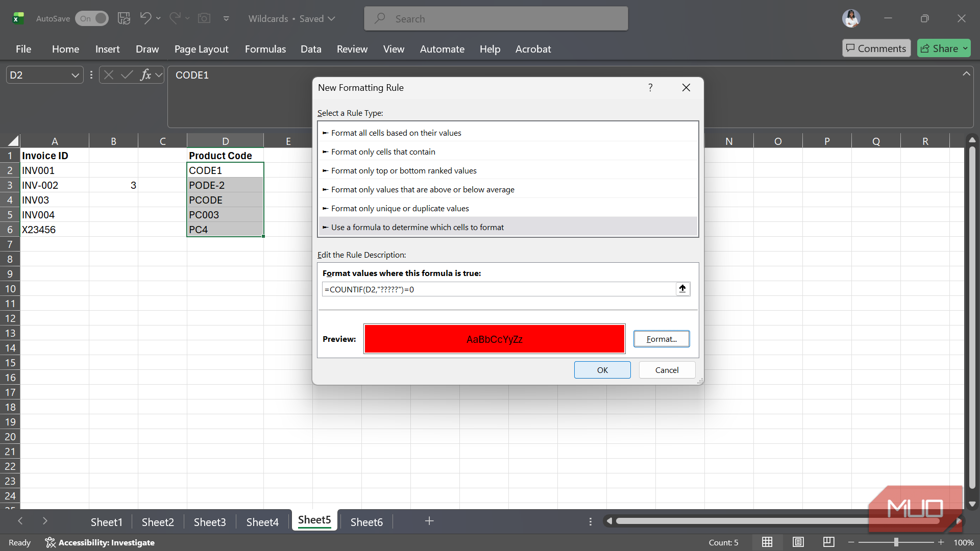This screenshot has width=980, height=551.
Task: Click the Enter formula checkmark icon
Action: pyautogui.click(x=127, y=75)
